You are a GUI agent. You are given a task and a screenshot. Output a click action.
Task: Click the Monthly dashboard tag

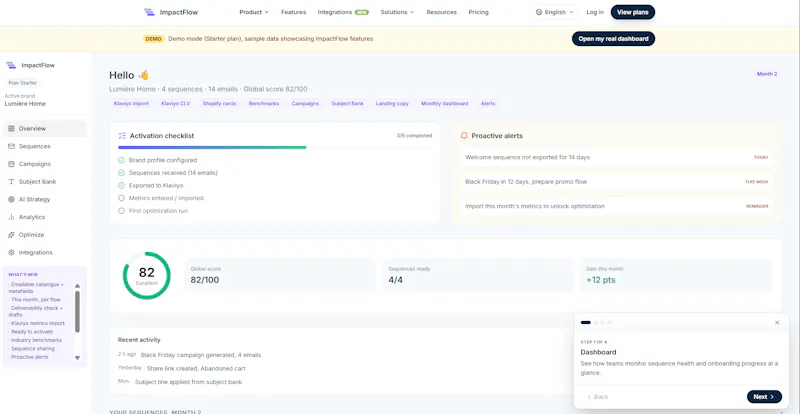tap(444, 104)
